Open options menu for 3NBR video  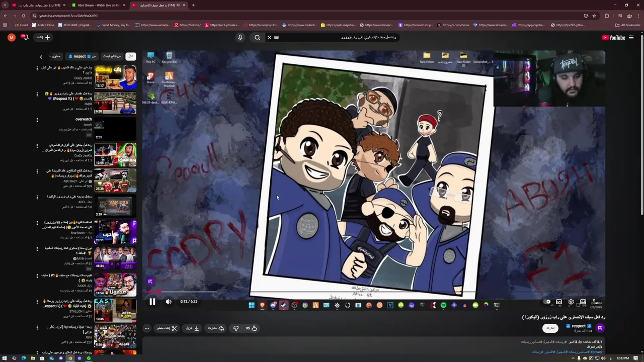coord(37,94)
